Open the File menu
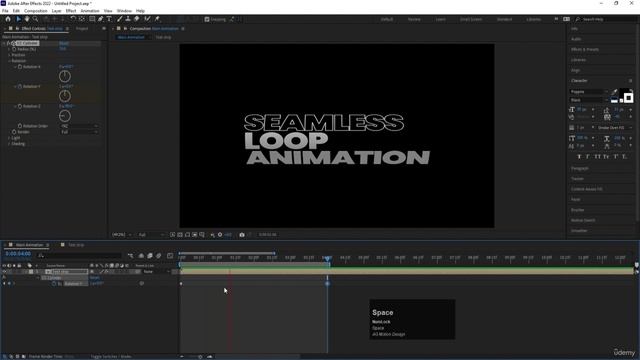The height and width of the screenshot is (360, 640). tap(5, 11)
